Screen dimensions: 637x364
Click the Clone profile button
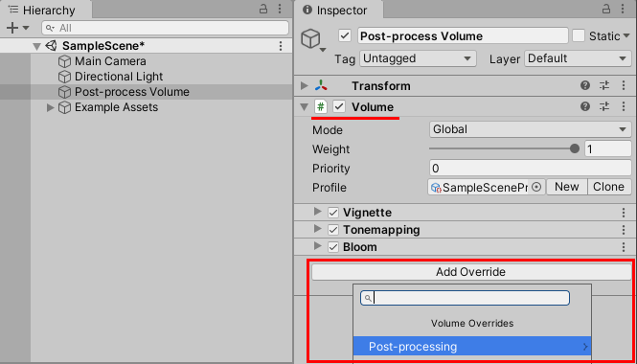(608, 187)
